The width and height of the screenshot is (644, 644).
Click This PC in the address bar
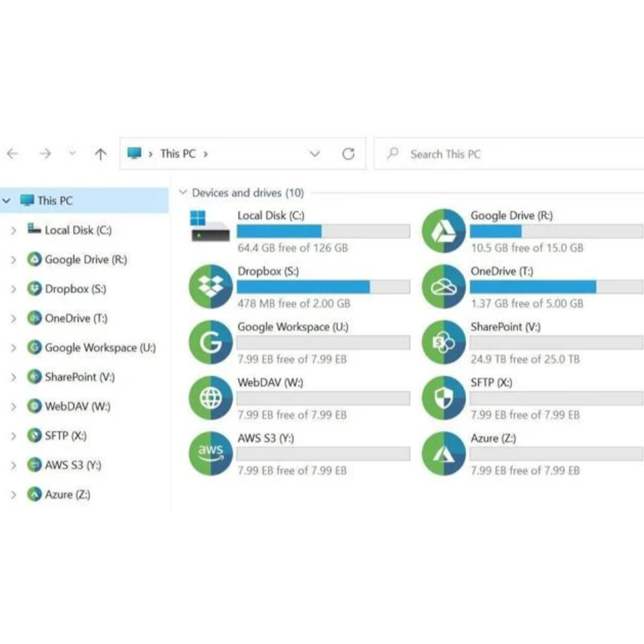coord(178,153)
